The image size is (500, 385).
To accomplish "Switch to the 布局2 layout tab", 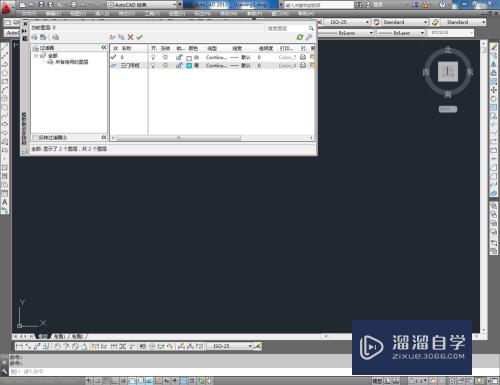I will click(x=77, y=336).
